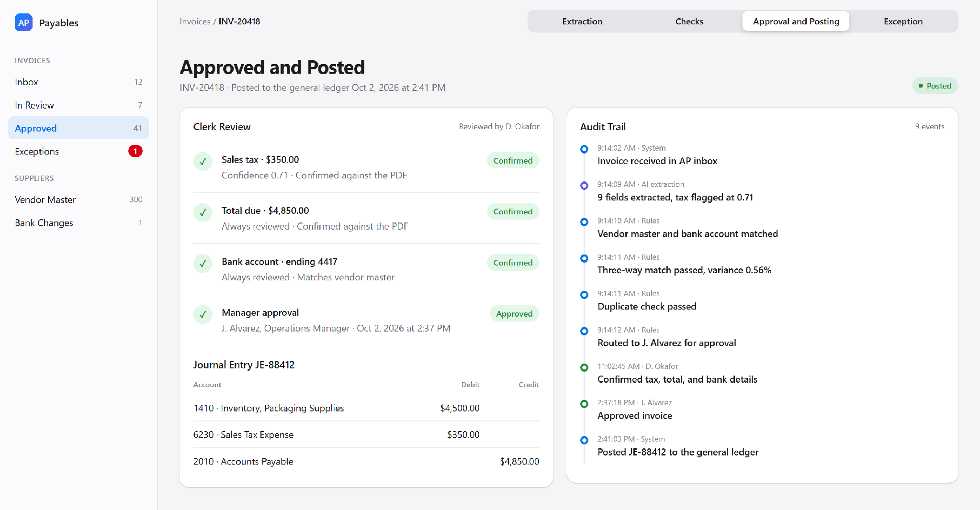Click the Bank account Confirmed badge

click(x=513, y=263)
